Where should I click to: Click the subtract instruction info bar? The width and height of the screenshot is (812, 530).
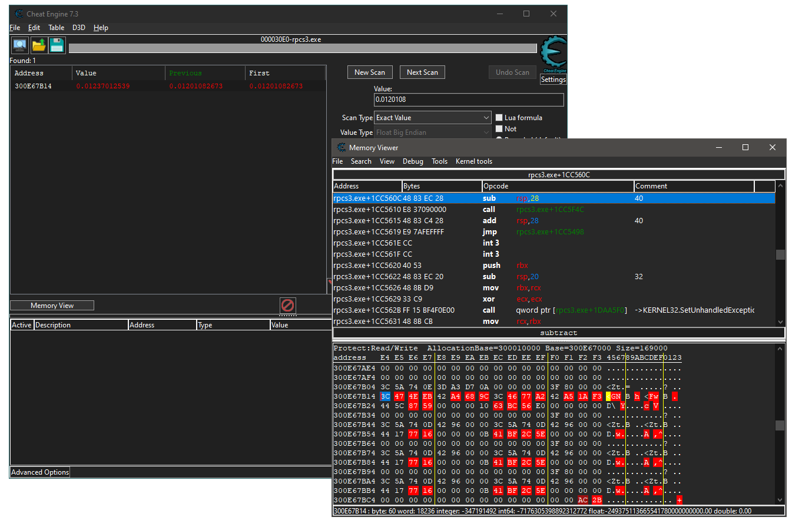point(559,333)
